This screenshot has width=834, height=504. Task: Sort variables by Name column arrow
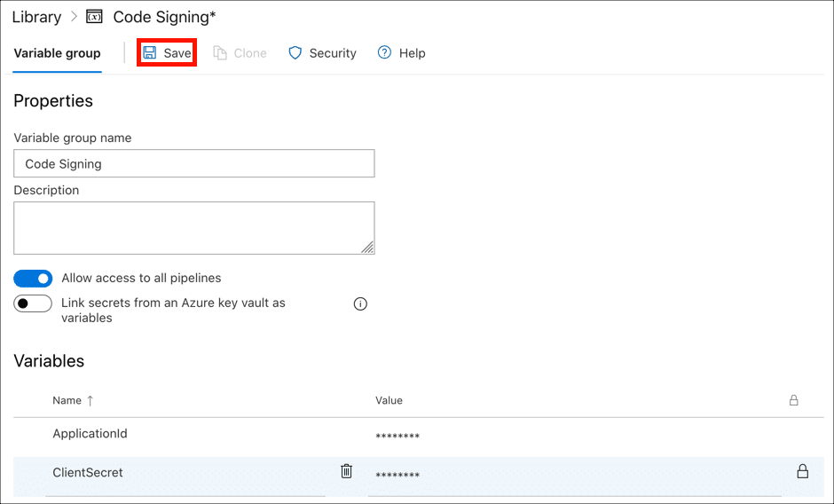[90, 400]
